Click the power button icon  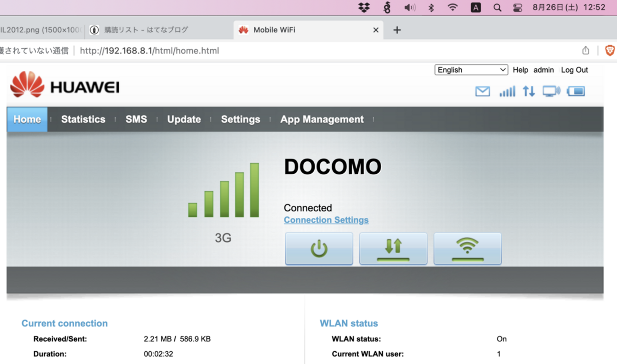click(319, 249)
